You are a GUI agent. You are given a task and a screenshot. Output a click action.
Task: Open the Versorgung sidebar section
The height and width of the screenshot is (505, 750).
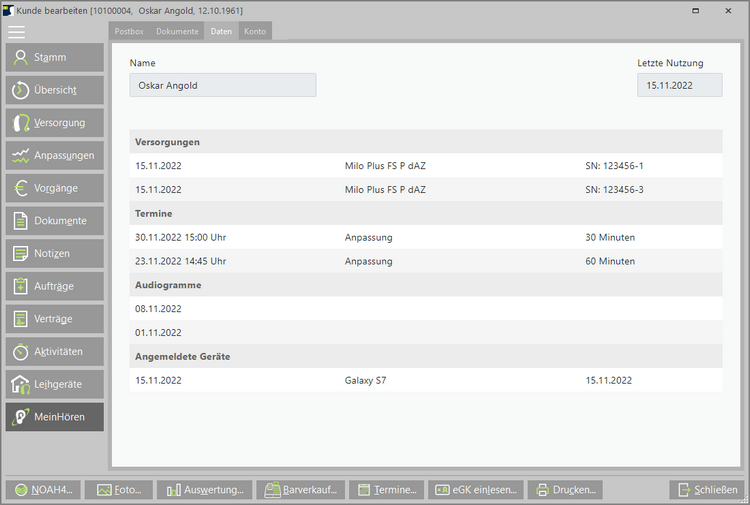point(54,123)
